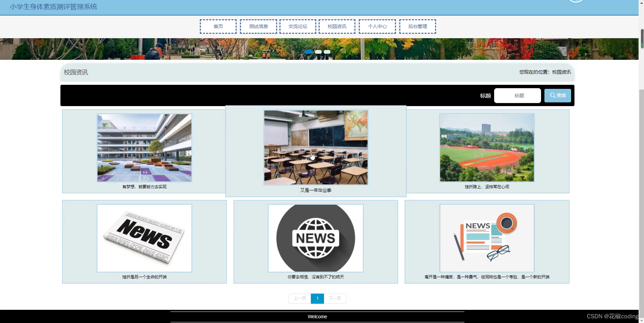
Task: Select the first carousel indicator dot
Action: [308, 52]
